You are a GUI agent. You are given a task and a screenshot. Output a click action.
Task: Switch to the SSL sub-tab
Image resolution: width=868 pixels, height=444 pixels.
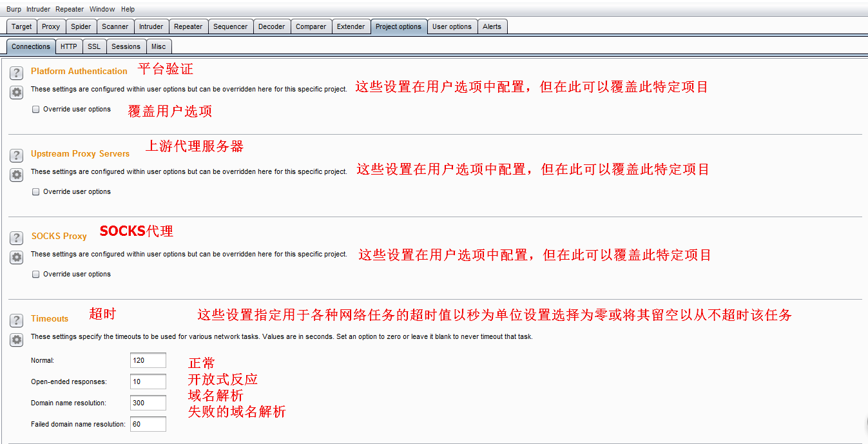pyautogui.click(x=94, y=46)
